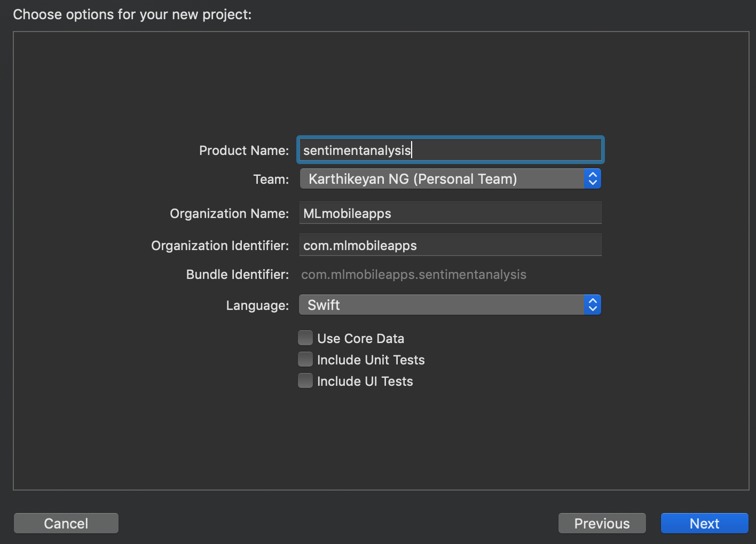The image size is (756, 544).
Task: Click the 'Organization Name:' label
Action: pos(230,214)
